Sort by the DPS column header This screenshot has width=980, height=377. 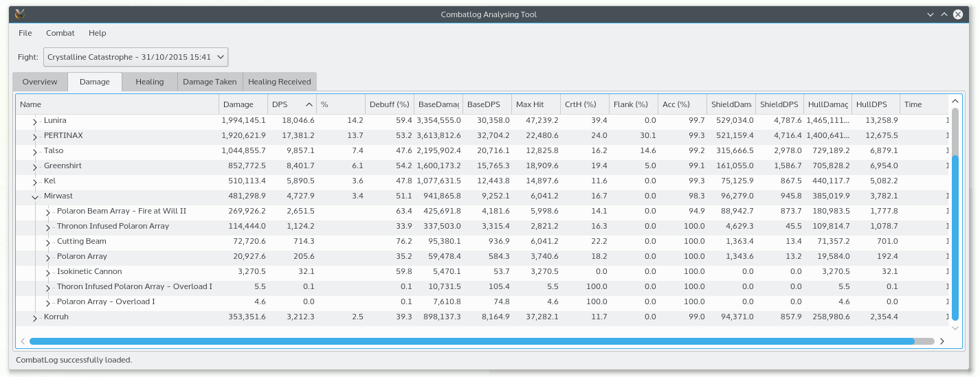(292, 104)
